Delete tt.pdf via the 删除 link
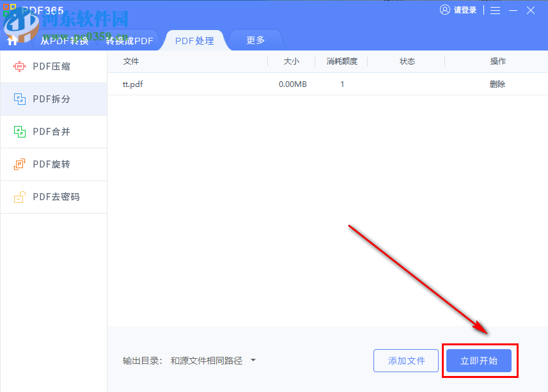 498,84
